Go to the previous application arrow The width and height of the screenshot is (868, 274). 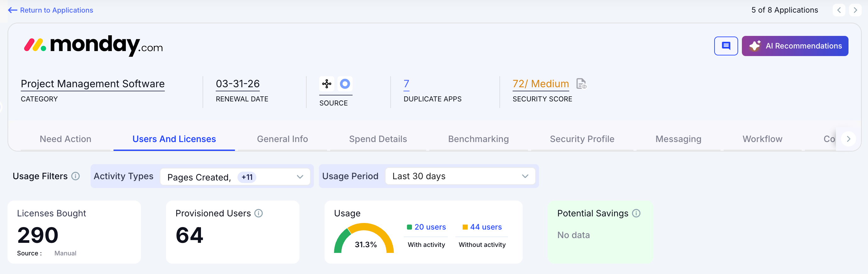pyautogui.click(x=839, y=10)
